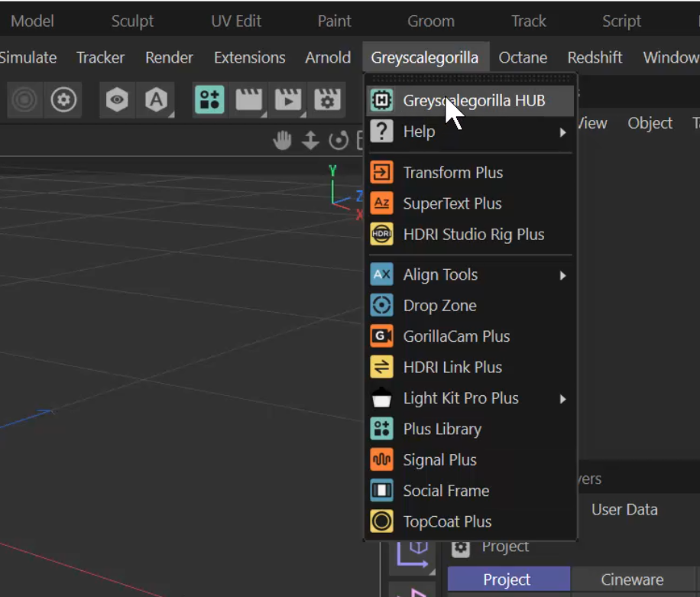Screen dimensions: 700x597
Task: Click the teal Plus Library toolbar icon
Action: 209,99
